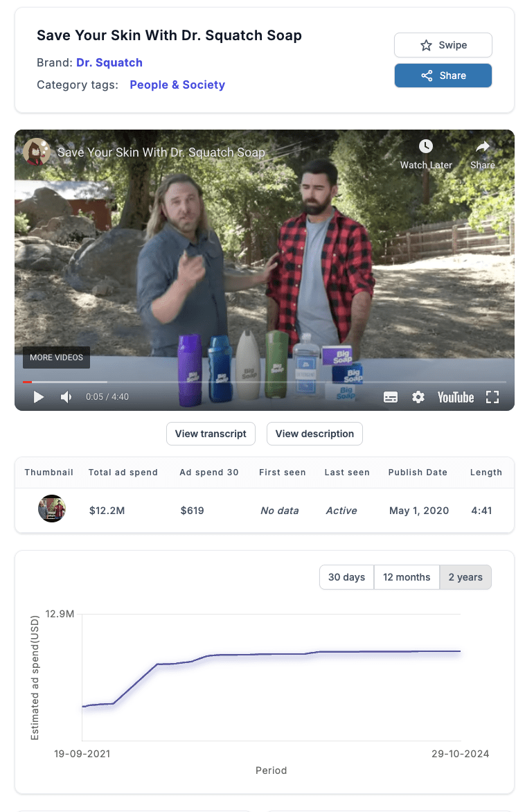Click the ad thumbnail in the table
The width and height of the screenshot is (525, 812).
tap(51, 509)
